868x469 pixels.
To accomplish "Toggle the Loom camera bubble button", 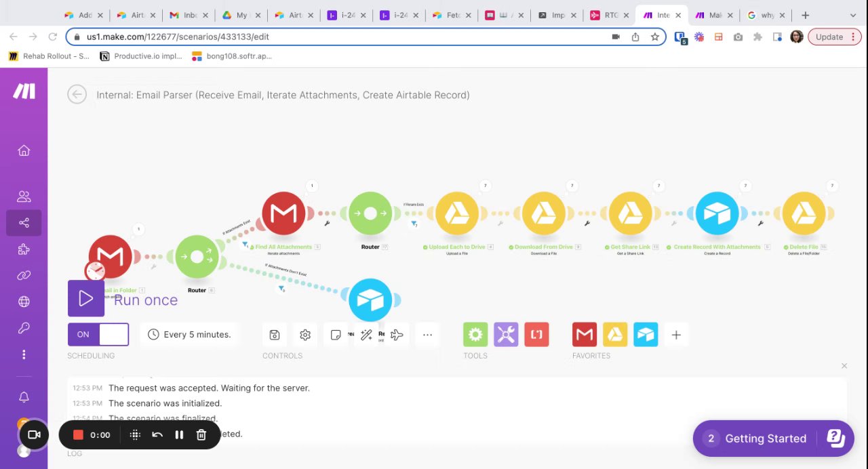I will pyautogui.click(x=34, y=435).
